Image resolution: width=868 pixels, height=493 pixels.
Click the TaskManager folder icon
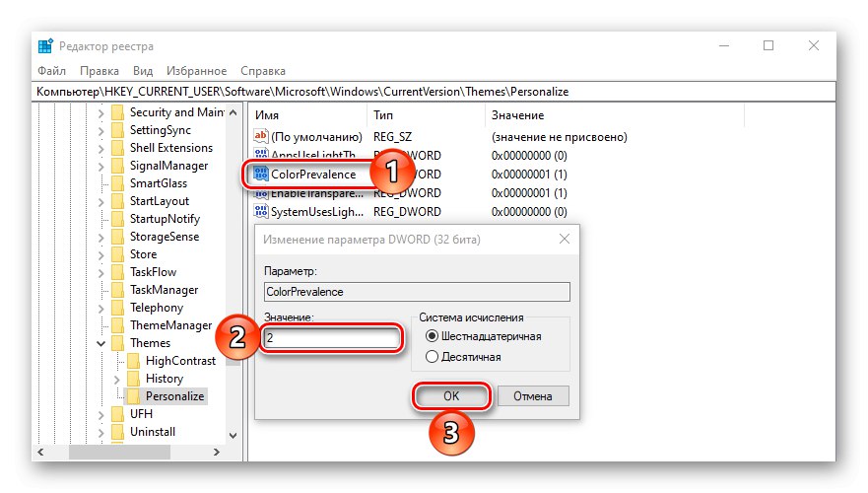(117, 290)
